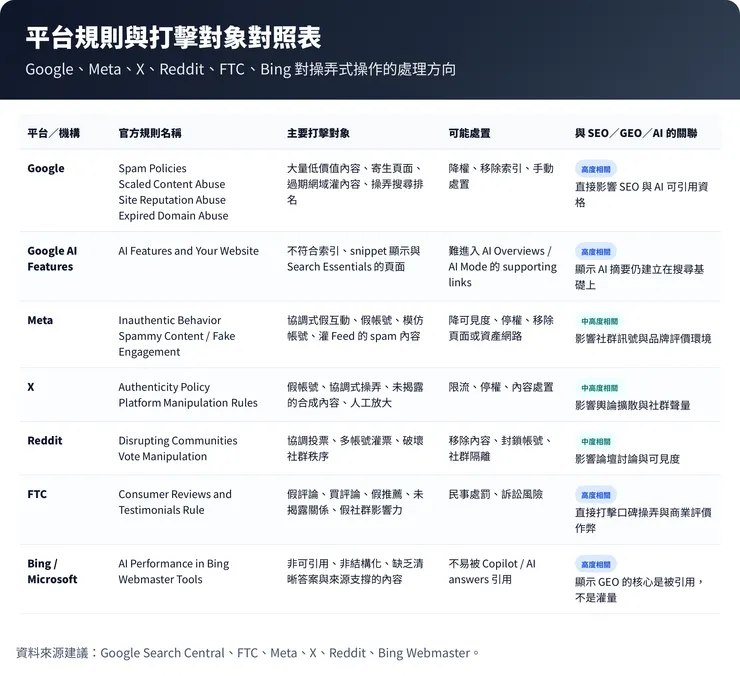The image size is (740, 676).
Task: Select the Bing / Microsoft cell
Action: click(52, 571)
